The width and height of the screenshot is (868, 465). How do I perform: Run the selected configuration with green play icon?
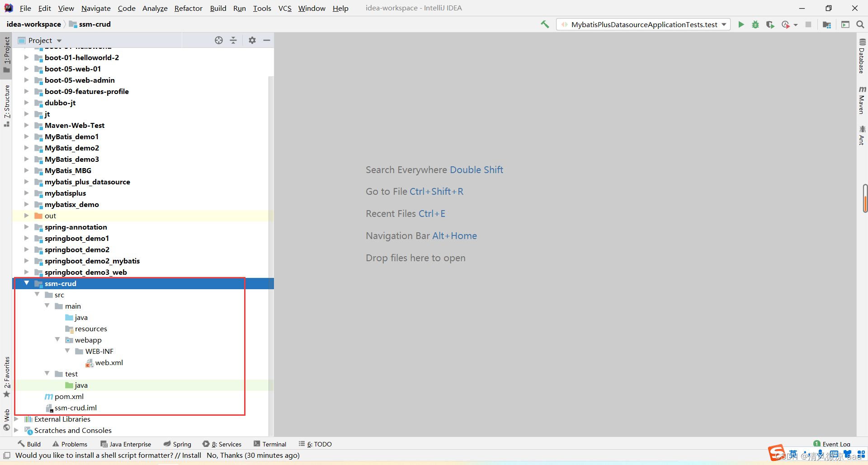point(741,24)
